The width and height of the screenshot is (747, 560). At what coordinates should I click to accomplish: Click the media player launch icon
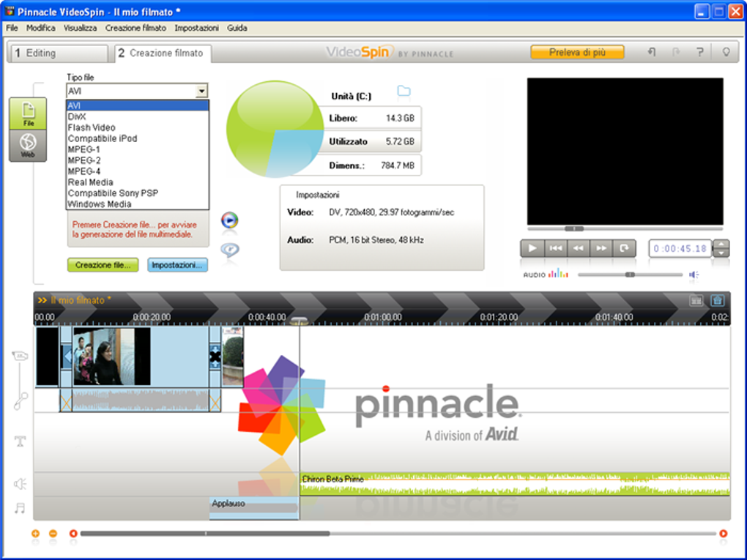tap(230, 220)
